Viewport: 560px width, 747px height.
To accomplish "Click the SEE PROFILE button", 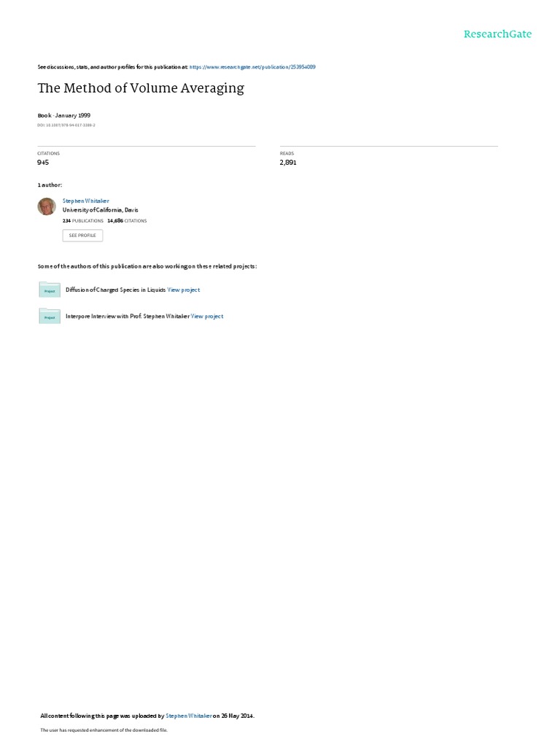I will 82,236.
